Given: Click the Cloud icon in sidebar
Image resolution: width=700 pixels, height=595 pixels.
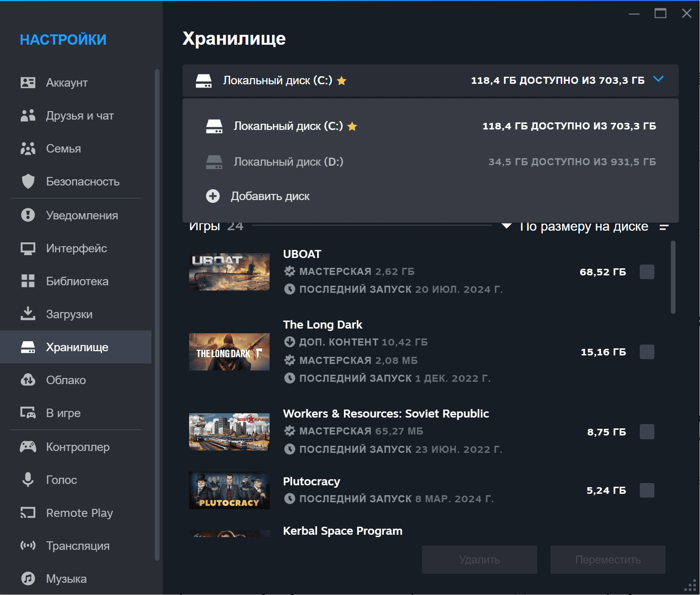Looking at the screenshot, I should (28, 380).
